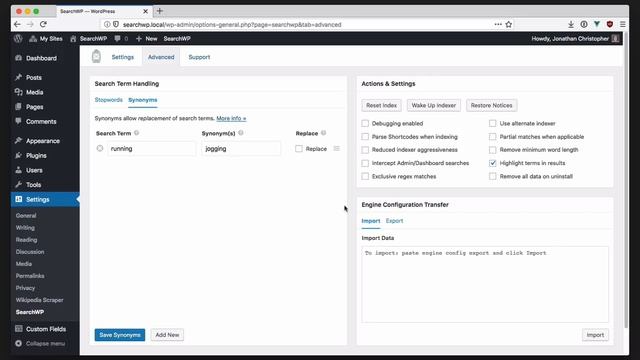
Task: Select the Synonyms tab
Action: [142, 100]
